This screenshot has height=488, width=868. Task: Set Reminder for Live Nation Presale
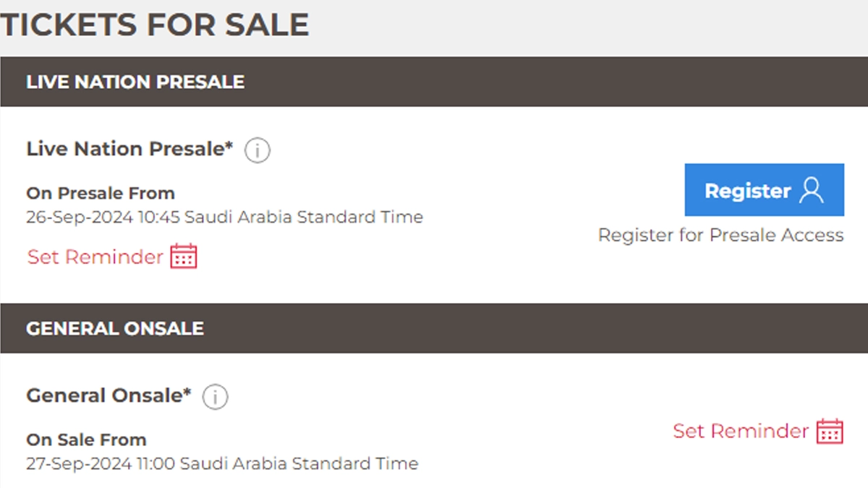(x=95, y=257)
